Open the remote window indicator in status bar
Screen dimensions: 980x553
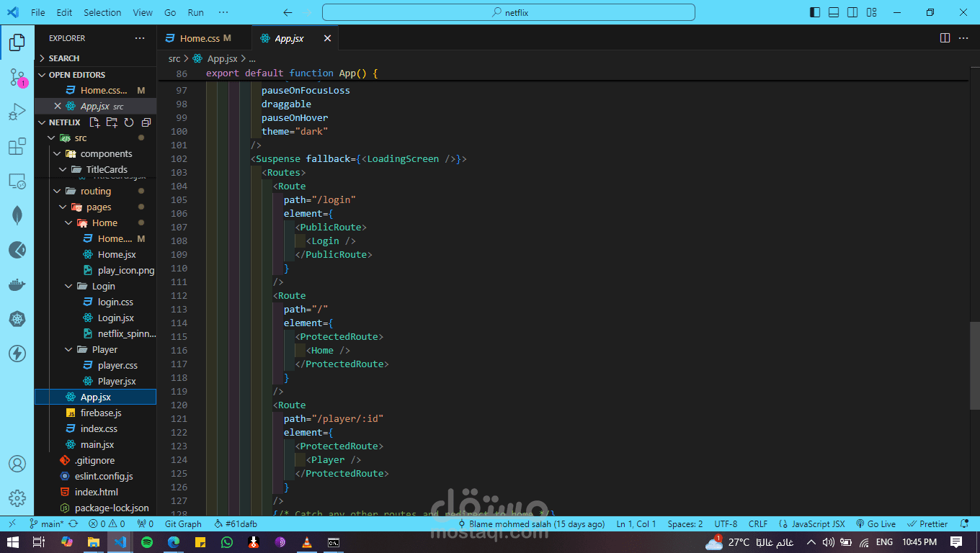tap(12, 524)
